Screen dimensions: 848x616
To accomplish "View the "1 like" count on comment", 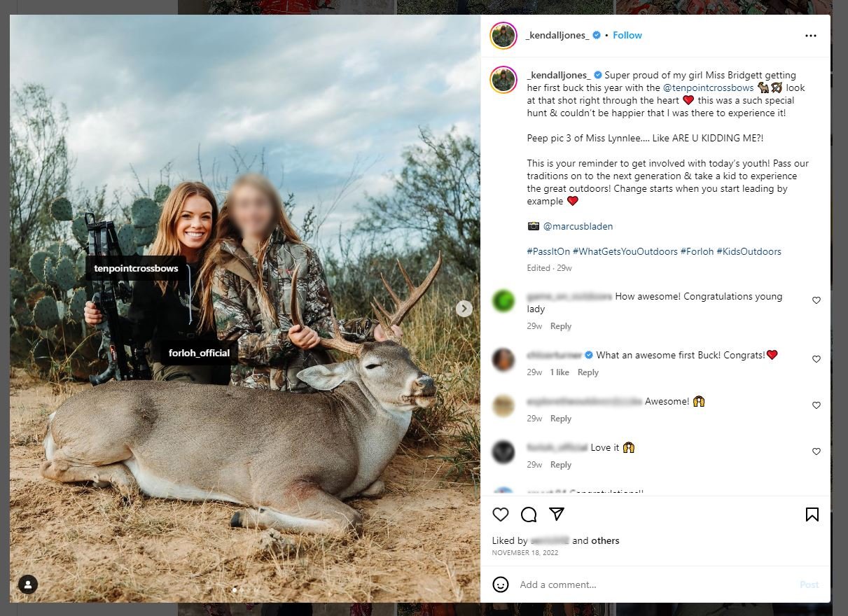I will coord(559,372).
